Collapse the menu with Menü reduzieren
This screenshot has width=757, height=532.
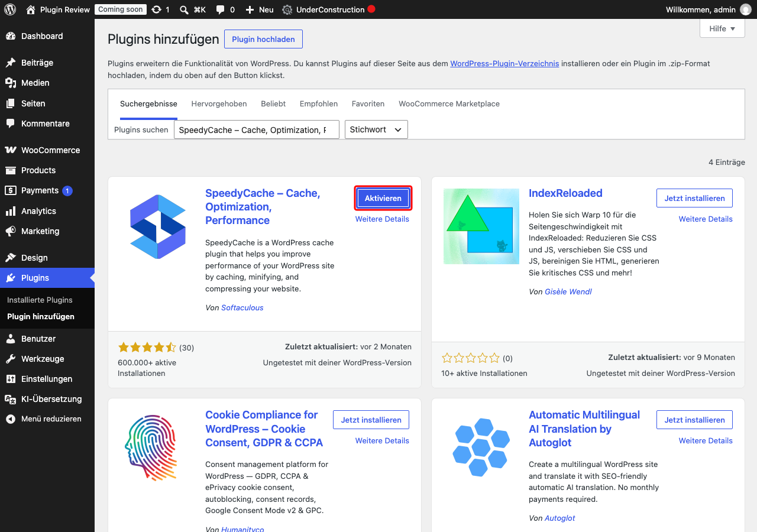pos(47,419)
